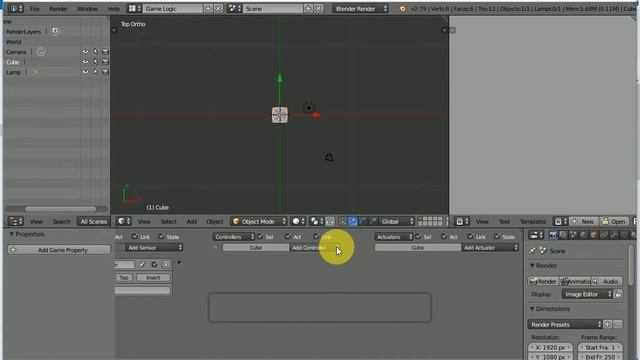Open the Add Sensor dropdown
This screenshot has height=360, width=640.
153,247
